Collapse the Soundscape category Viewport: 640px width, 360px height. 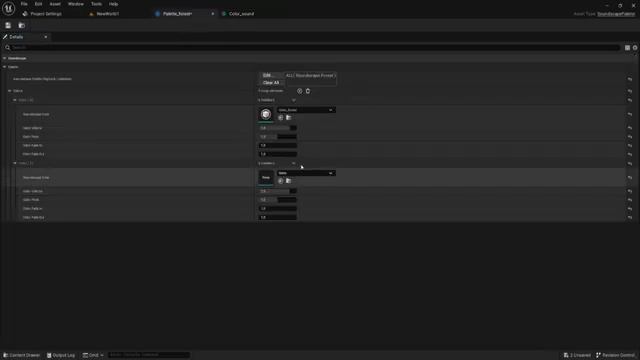tap(4, 58)
